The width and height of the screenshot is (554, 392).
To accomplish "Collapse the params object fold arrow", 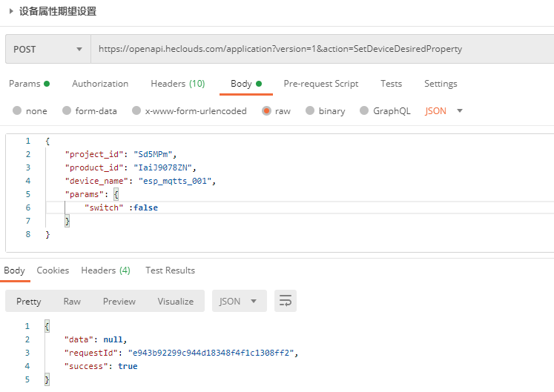I will click(x=37, y=194).
